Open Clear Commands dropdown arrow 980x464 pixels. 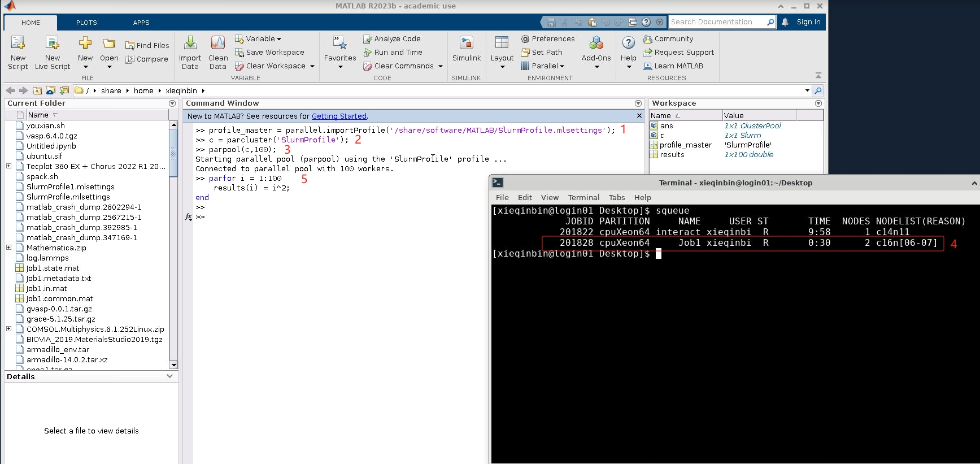click(x=441, y=66)
